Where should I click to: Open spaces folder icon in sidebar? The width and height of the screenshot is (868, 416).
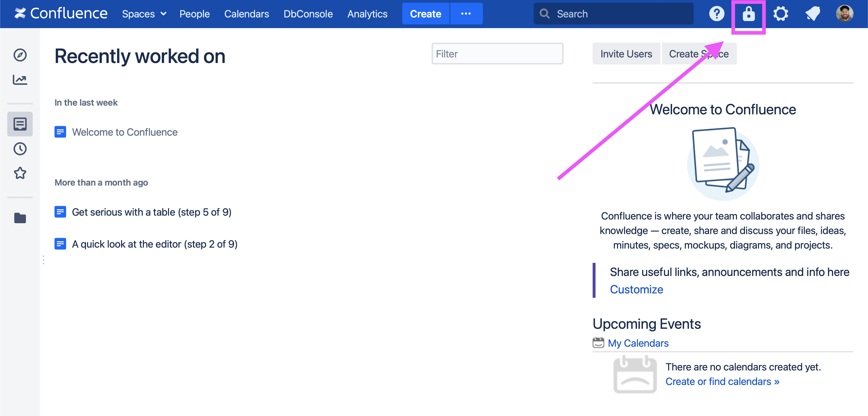click(x=20, y=218)
